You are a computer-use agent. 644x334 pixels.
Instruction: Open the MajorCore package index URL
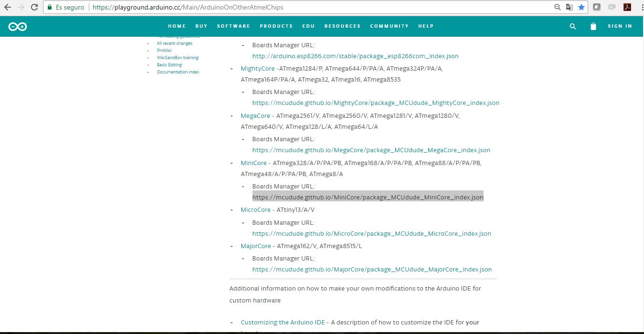click(372, 270)
